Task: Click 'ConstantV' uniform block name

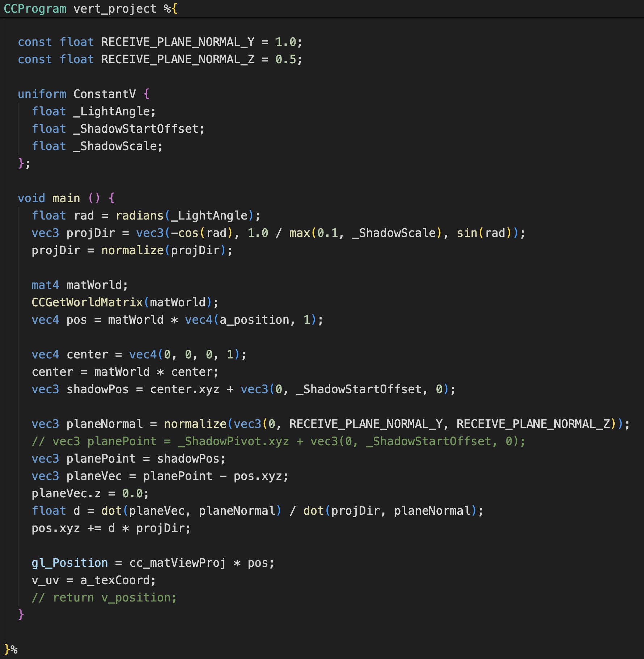Action: click(105, 94)
